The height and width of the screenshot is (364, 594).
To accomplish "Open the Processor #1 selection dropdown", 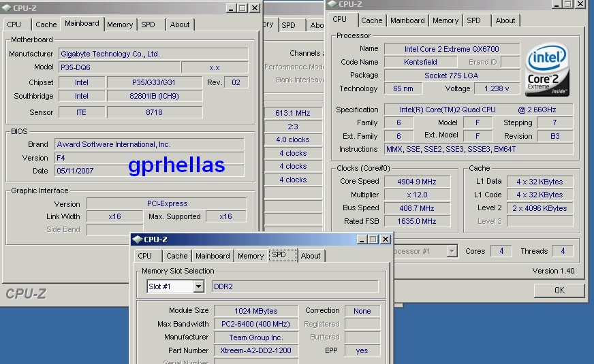I will 452,251.
